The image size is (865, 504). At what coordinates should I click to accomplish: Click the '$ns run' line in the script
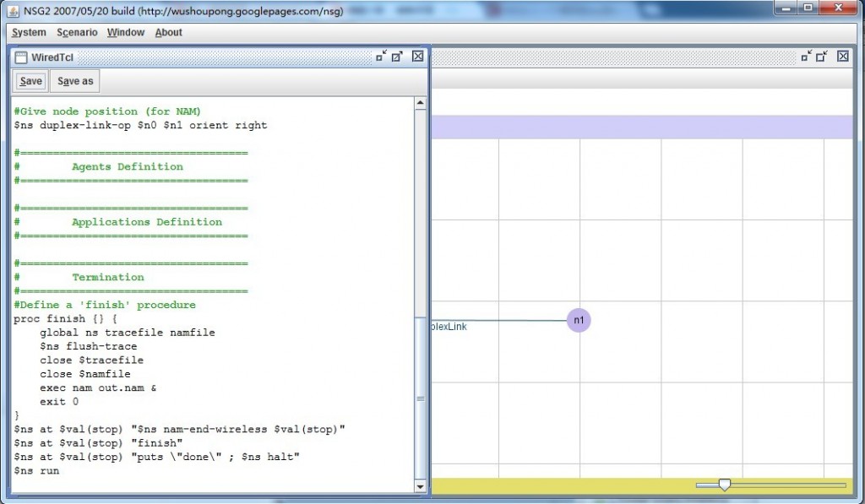[x=37, y=470]
